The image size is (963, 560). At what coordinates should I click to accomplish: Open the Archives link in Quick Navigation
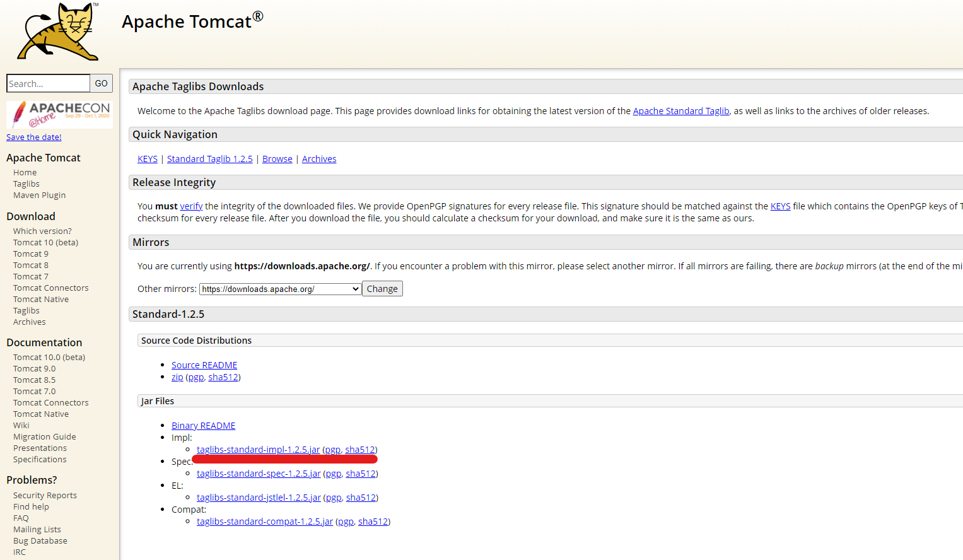[319, 159]
